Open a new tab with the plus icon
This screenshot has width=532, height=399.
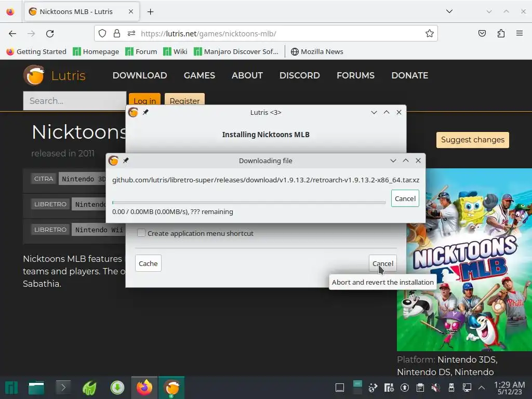pos(150,12)
